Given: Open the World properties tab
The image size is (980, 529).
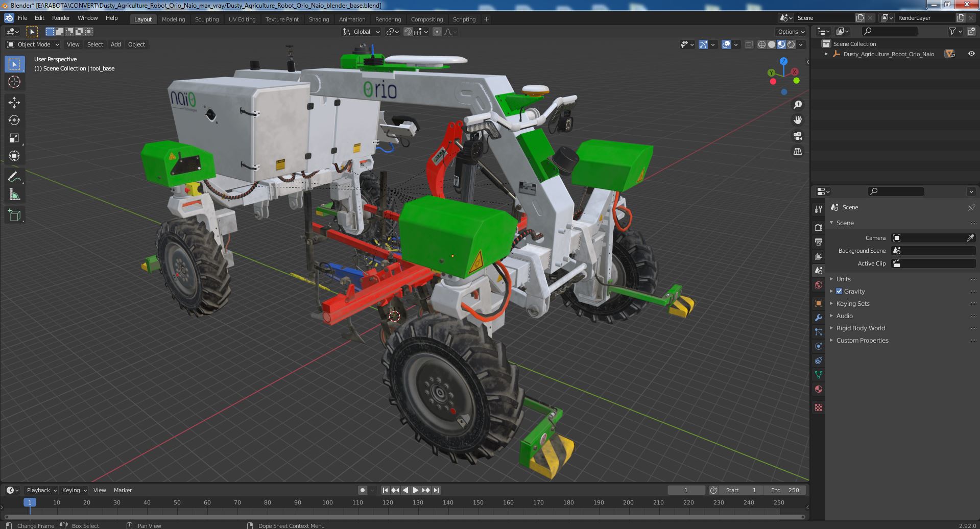Looking at the screenshot, I should (x=819, y=285).
